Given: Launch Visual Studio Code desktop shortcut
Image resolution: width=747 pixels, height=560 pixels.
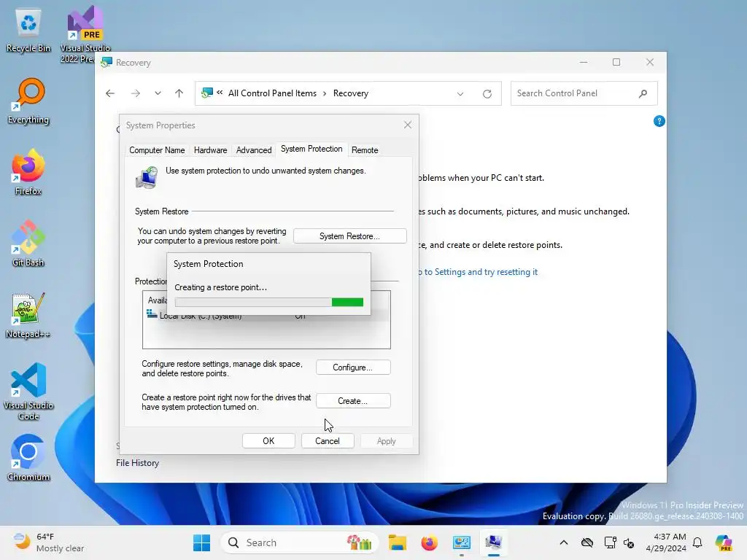Looking at the screenshot, I should point(28,392).
